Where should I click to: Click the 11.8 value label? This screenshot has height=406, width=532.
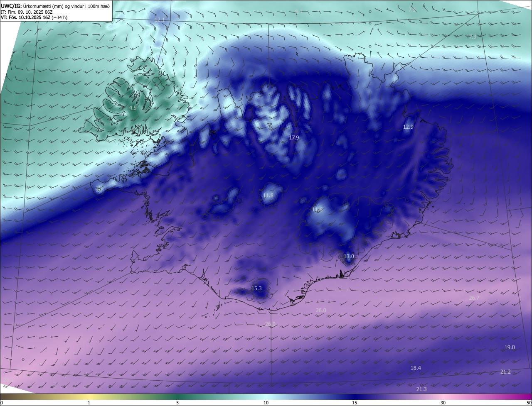pos(268,195)
